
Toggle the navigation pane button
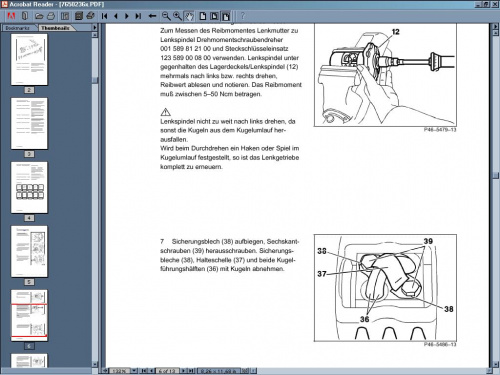pos(65,16)
